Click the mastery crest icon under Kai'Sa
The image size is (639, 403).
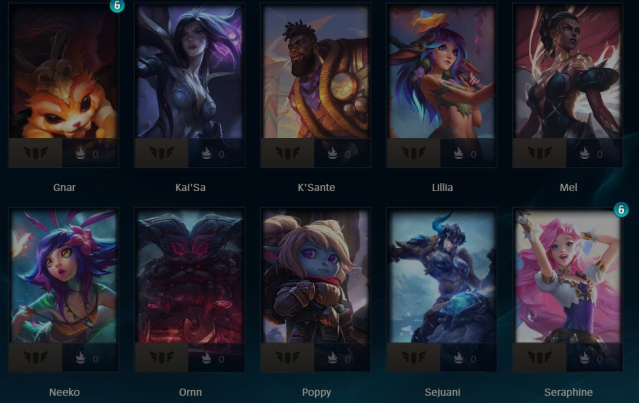click(x=161, y=153)
